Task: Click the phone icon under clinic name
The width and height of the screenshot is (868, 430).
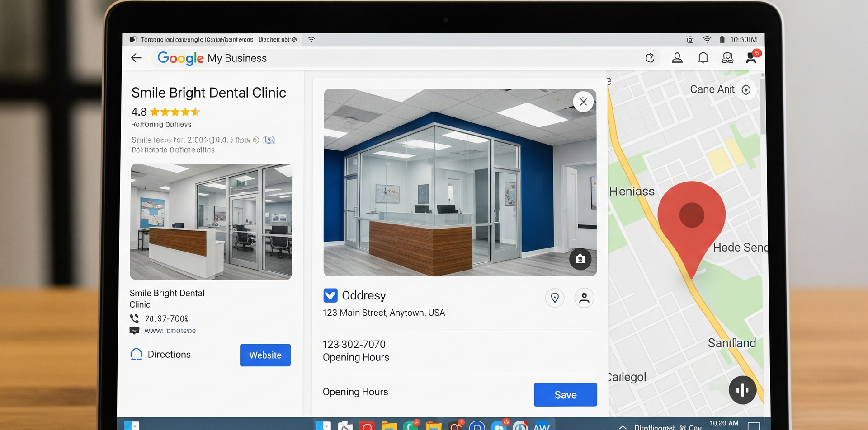Action: tap(134, 318)
